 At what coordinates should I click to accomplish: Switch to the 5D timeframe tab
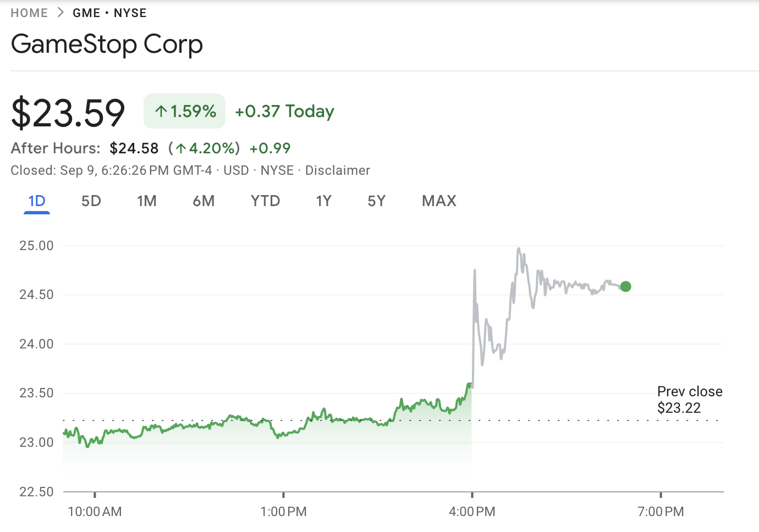coord(91,201)
